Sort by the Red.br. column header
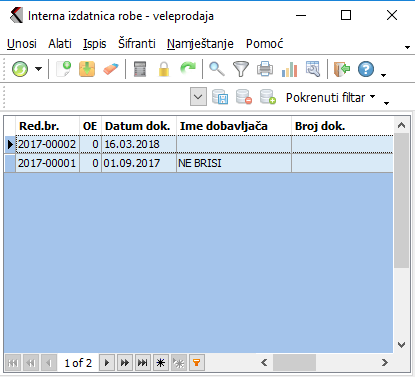Image resolution: width=415 pixels, height=377 pixels. (47, 126)
